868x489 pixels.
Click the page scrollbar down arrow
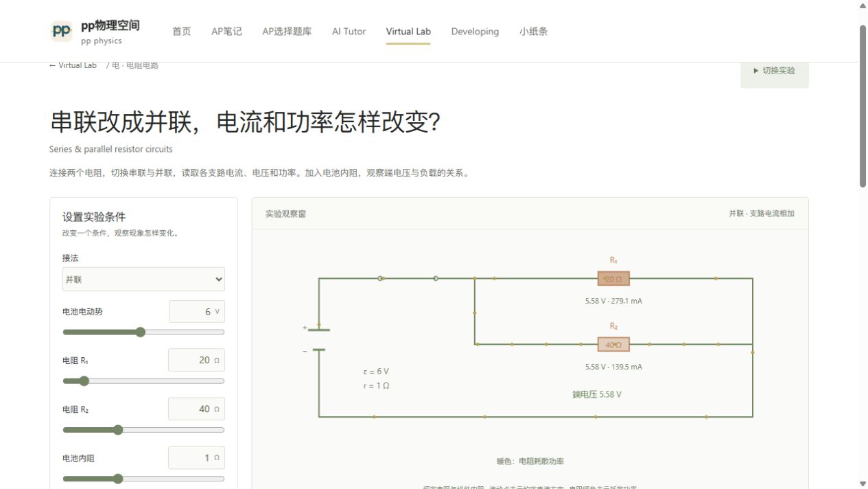pyautogui.click(x=863, y=484)
